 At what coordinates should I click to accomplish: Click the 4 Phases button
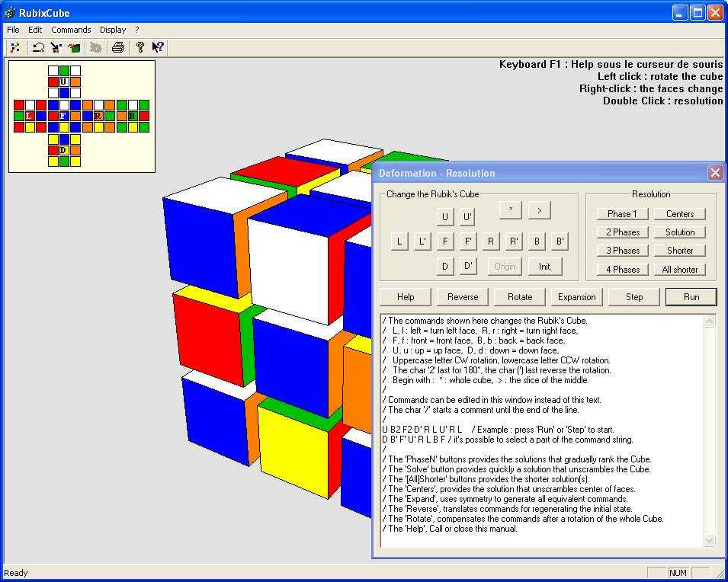coord(622,269)
